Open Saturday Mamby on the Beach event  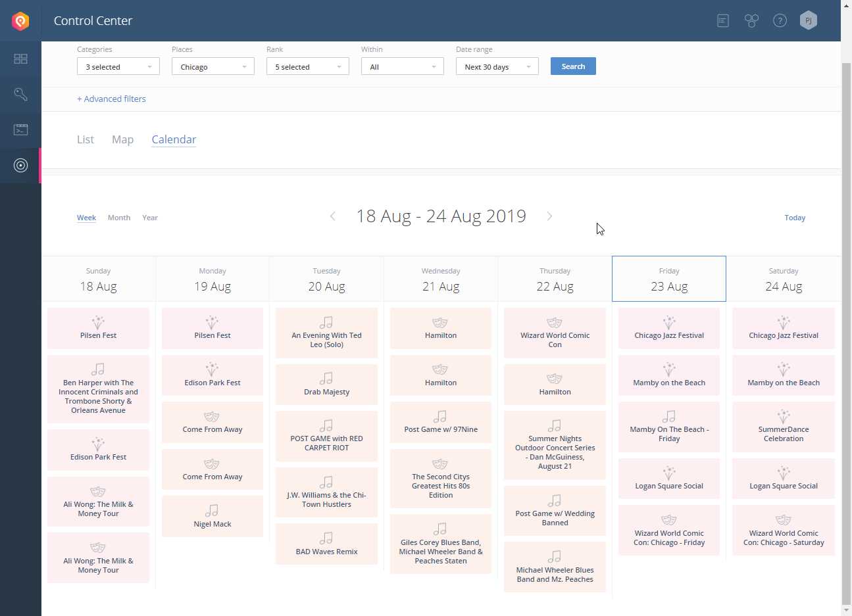[x=784, y=375]
